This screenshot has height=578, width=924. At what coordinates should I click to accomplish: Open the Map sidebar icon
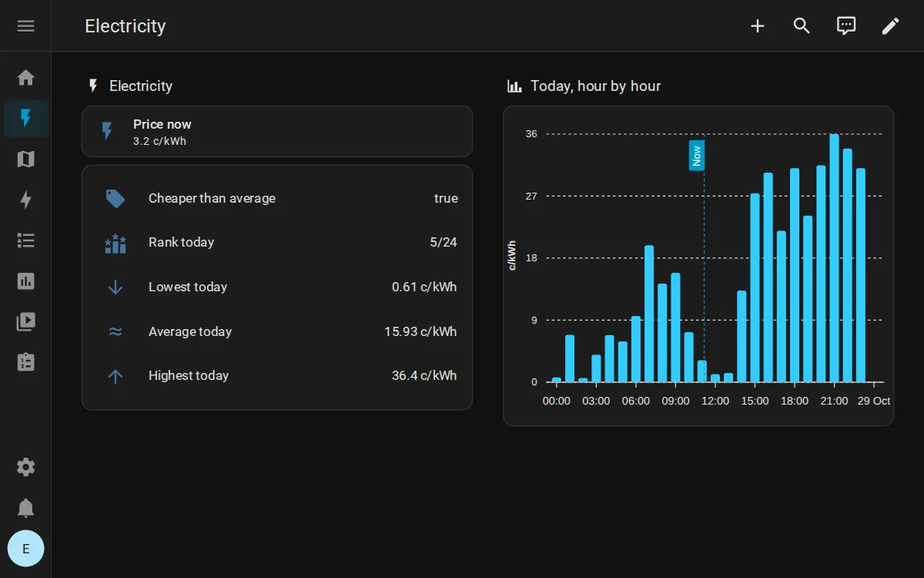26,160
